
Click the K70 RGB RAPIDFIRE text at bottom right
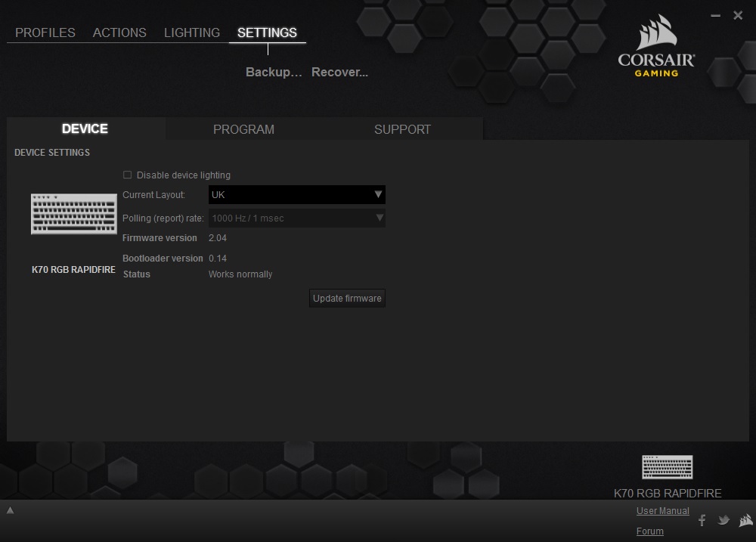click(x=668, y=494)
